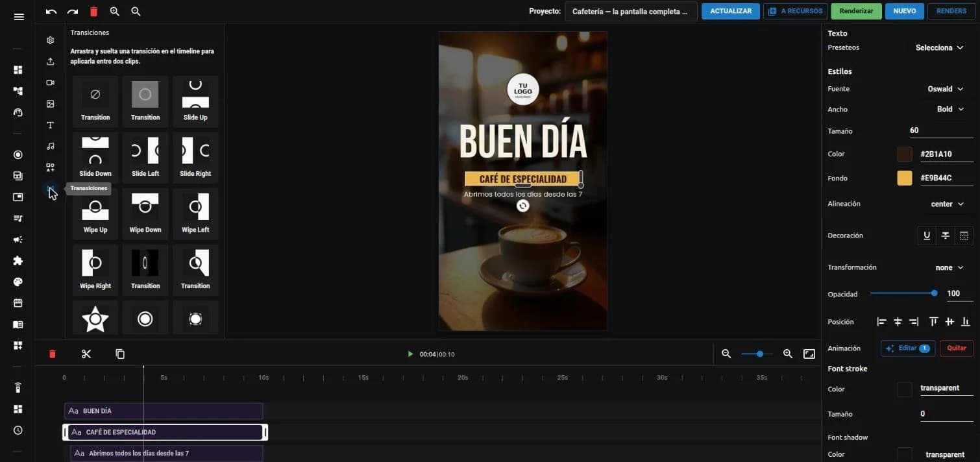This screenshot has width=980, height=462.
Task: Click the clock icon in left sidebar
Action: (18, 430)
